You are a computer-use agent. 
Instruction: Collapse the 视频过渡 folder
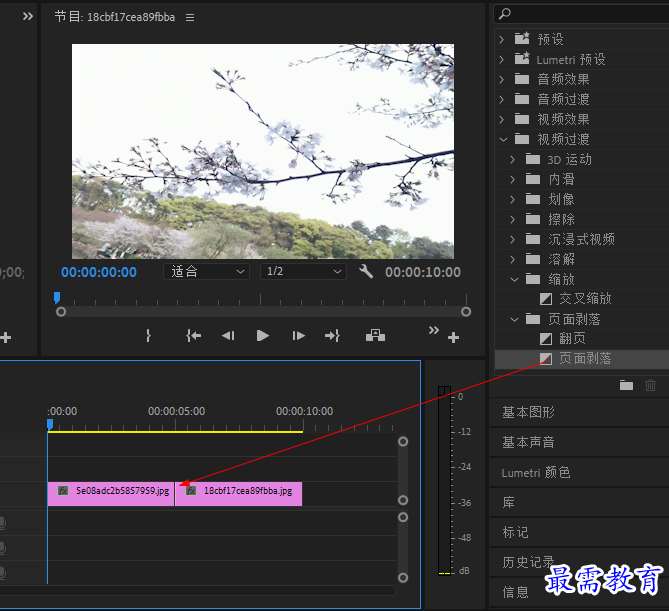pyautogui.click(x=503, y=139)
